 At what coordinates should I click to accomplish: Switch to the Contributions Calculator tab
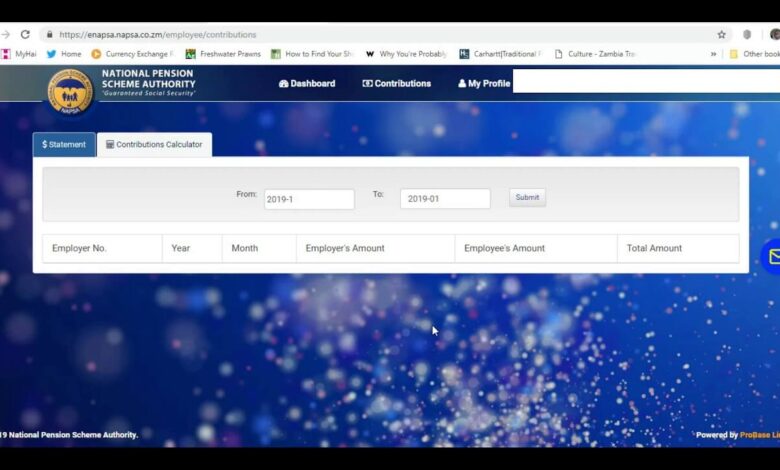point(154,145)
